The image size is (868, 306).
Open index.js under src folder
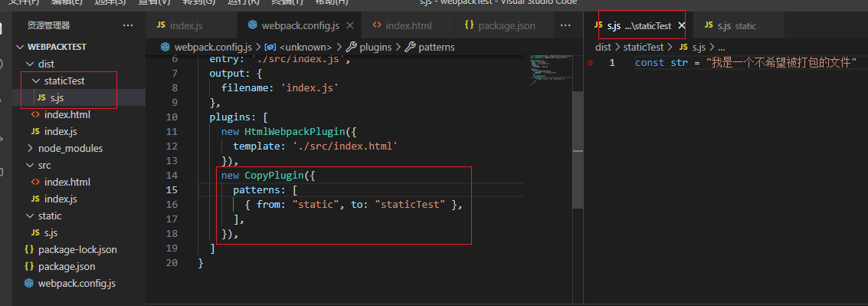61,199
